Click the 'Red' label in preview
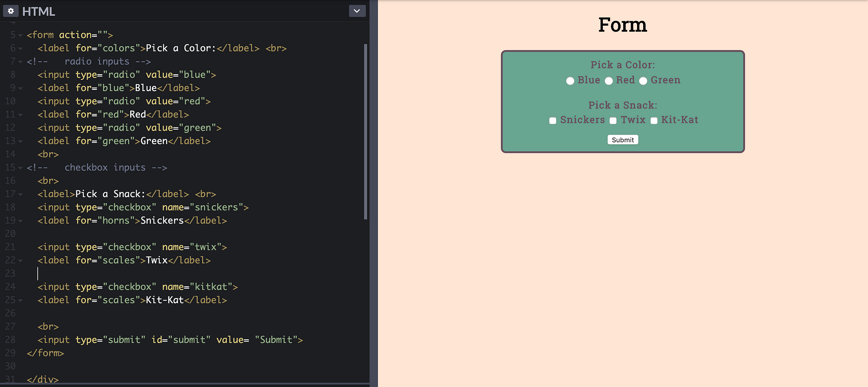868x387 pixels. coord(625,80)
